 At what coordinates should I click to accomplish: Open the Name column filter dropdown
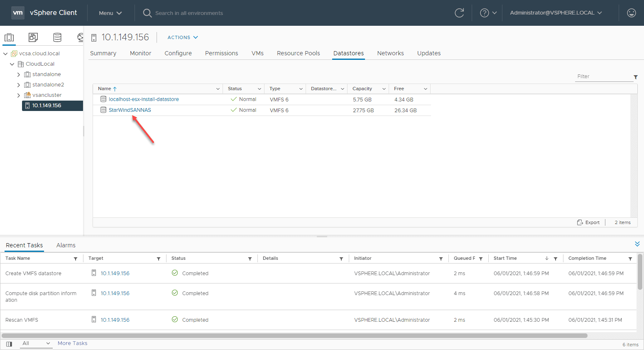pos(218,89)
